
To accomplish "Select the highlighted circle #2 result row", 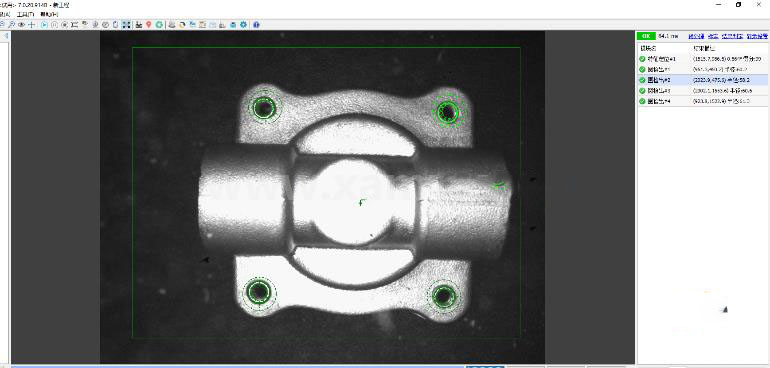I will tap(703, 80).
